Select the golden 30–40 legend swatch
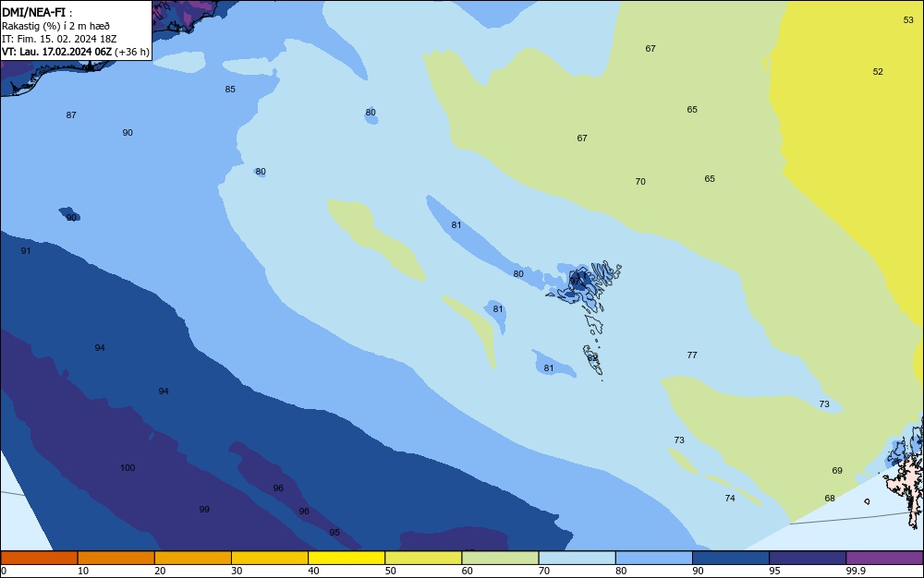Viewport: 924px width, 578px height. (x=270, y=558)
